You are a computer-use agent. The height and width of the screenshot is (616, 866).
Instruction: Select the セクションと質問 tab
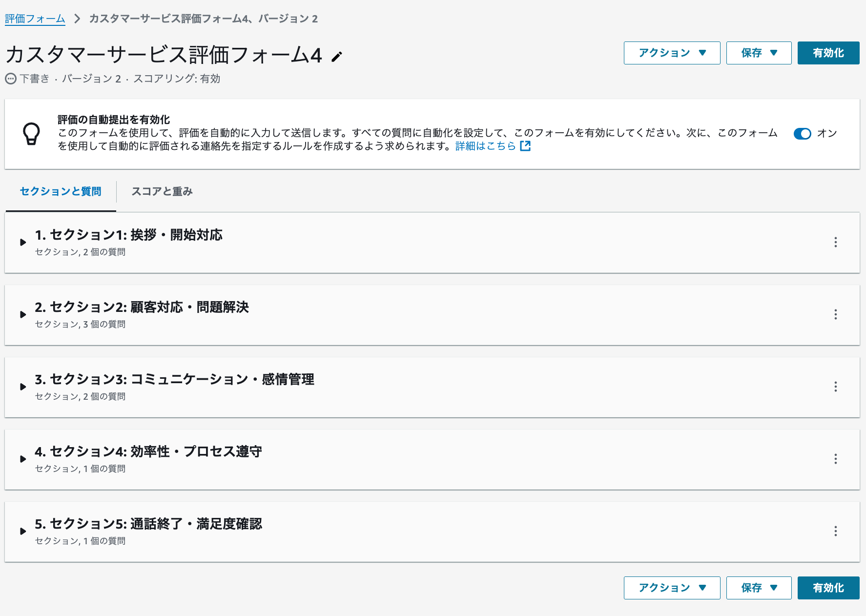pos(61,191)
